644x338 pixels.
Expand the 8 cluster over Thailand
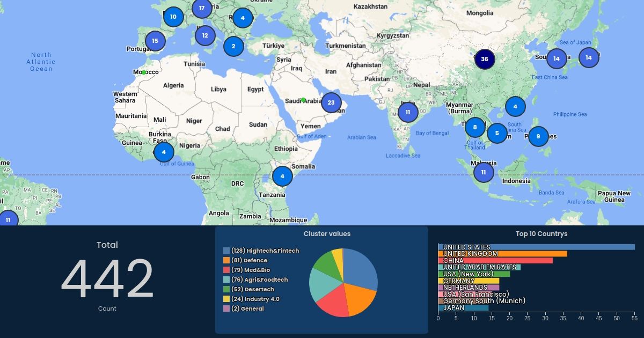point(475,128)
